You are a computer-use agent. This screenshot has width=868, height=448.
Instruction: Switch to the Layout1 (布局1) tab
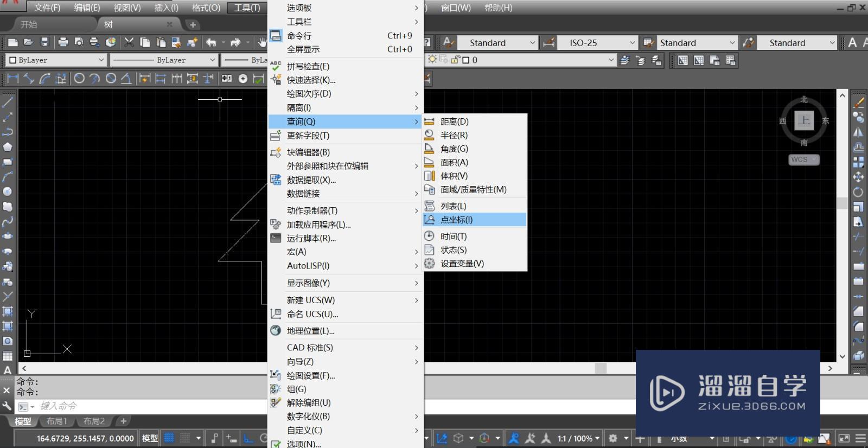[56, 421]
